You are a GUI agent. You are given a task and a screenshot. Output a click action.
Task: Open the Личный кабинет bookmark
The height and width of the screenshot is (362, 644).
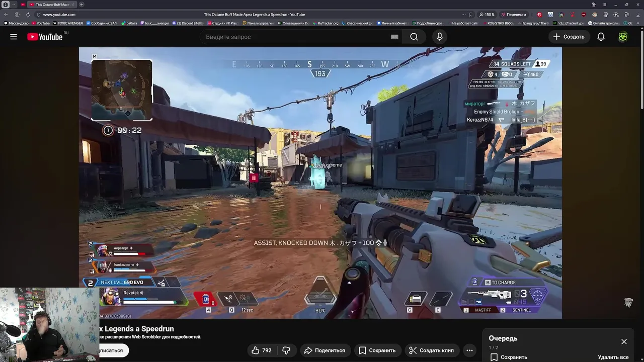(391, 23)
